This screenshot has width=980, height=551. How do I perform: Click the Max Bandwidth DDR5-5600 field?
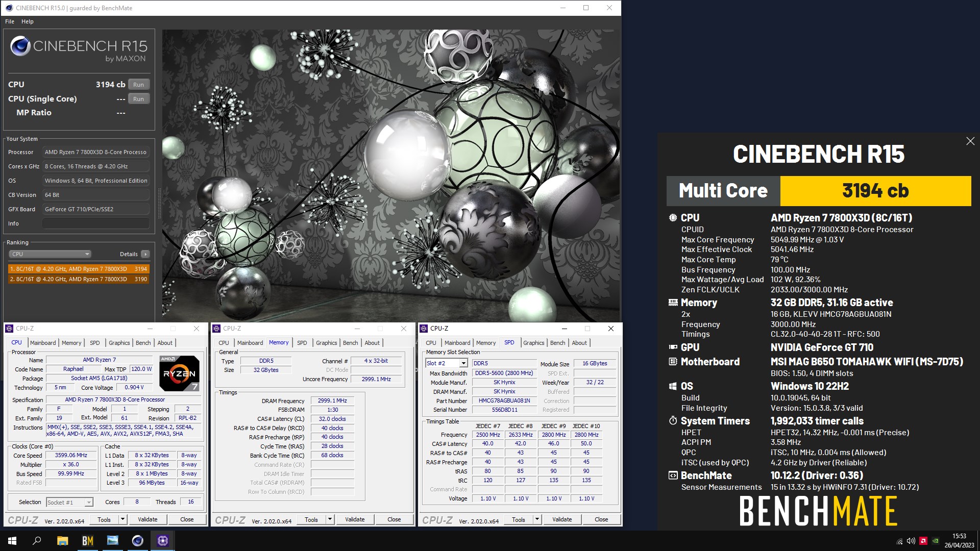pos(504,373)
